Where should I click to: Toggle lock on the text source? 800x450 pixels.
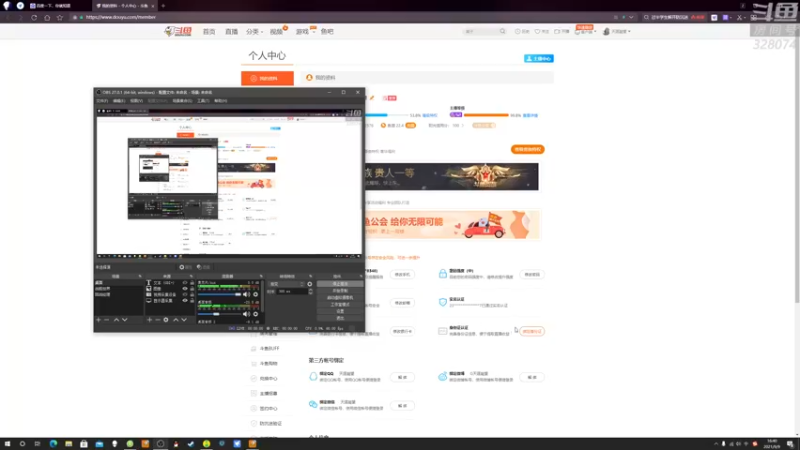click(x=192, y=282)
